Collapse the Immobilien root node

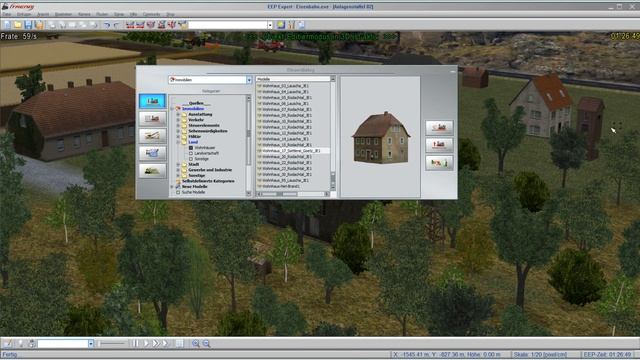click(172, 109)
